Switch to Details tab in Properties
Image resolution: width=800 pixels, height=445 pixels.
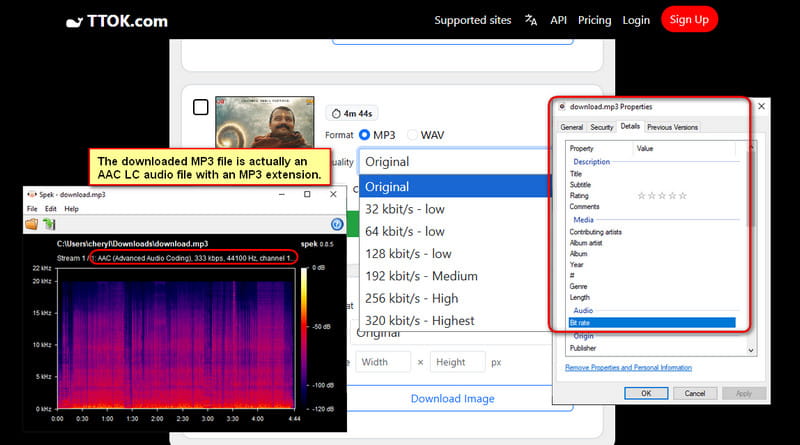point(630,126)
